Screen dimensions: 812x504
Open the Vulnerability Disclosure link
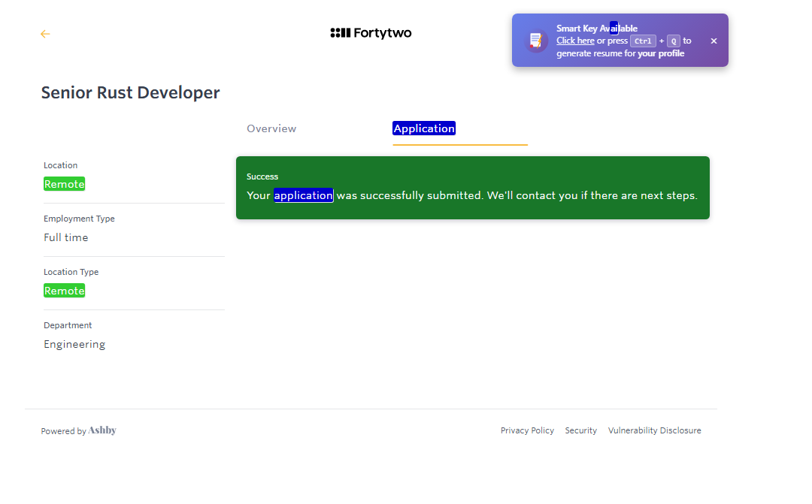654,430
